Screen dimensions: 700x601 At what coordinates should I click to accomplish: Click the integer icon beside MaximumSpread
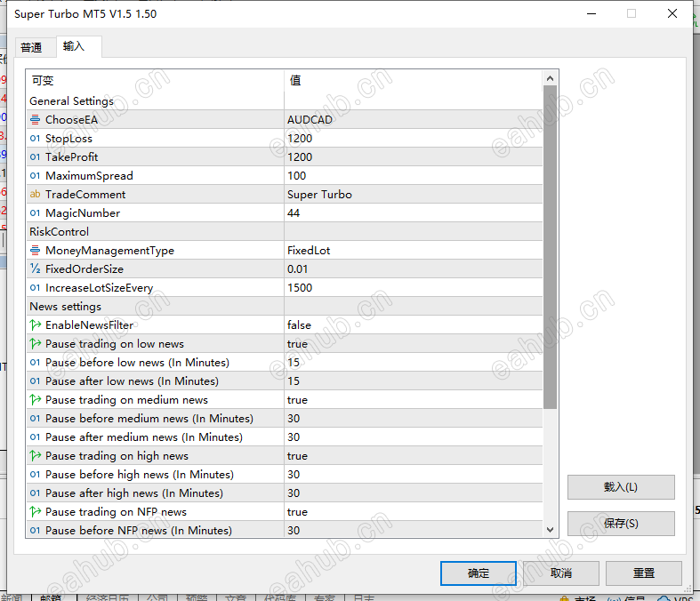click(x=35, y=176)
